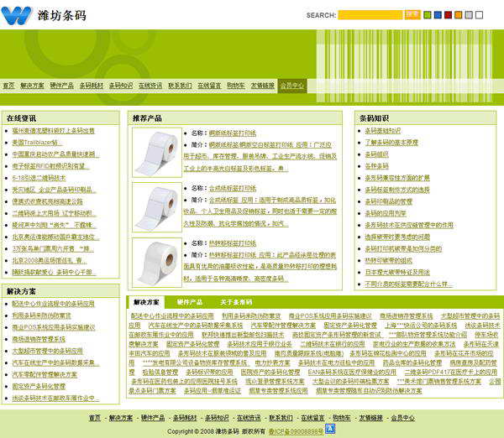
Task: Choose the gray theme color swatch
Action: (469, 15)
